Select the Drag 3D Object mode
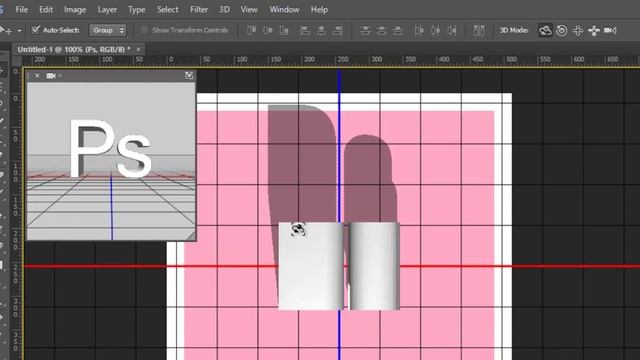 (x=578, y=30)
